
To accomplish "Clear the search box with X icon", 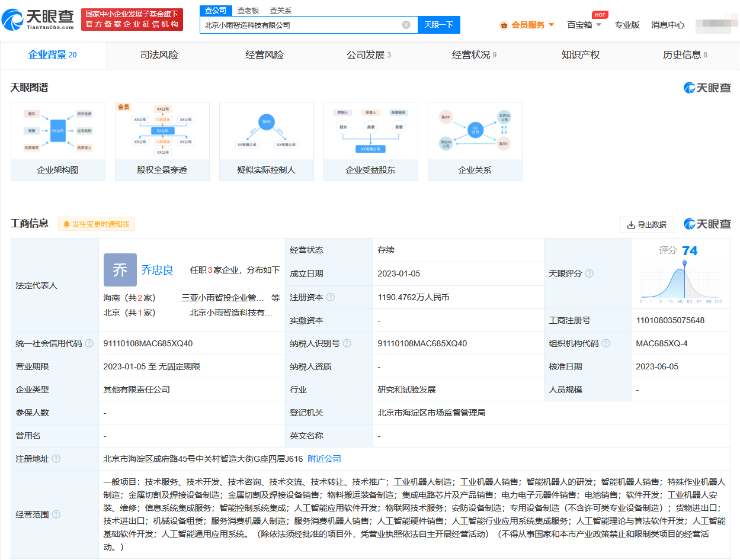I will pos(406,25).
